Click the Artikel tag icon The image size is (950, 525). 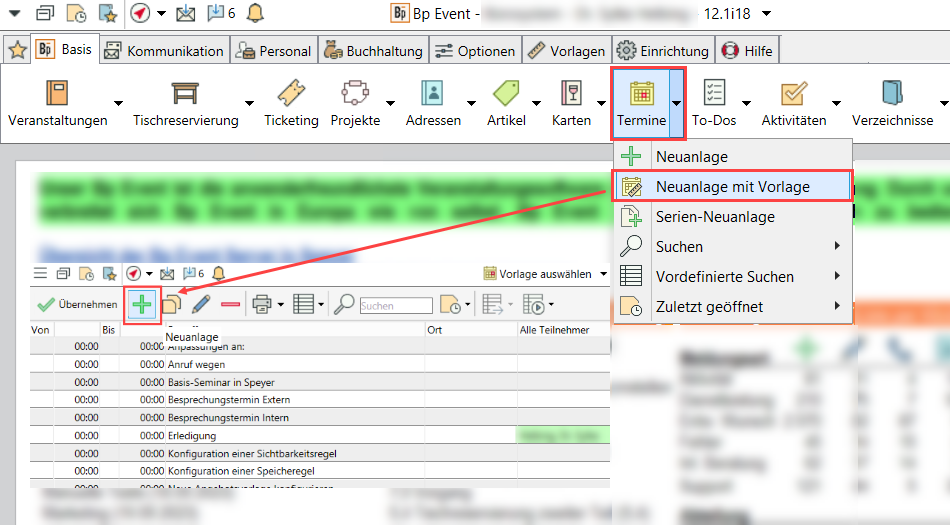pyautogui.click(x=506, y=94)
